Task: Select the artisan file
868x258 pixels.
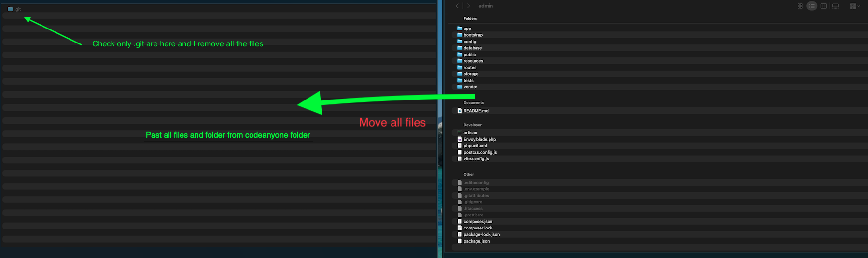Action: (470, 133)
